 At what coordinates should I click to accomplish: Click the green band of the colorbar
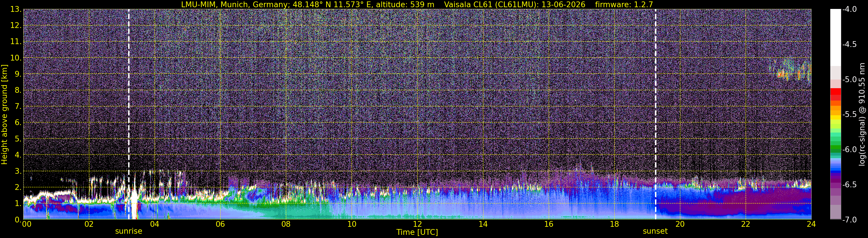point(836,148)
